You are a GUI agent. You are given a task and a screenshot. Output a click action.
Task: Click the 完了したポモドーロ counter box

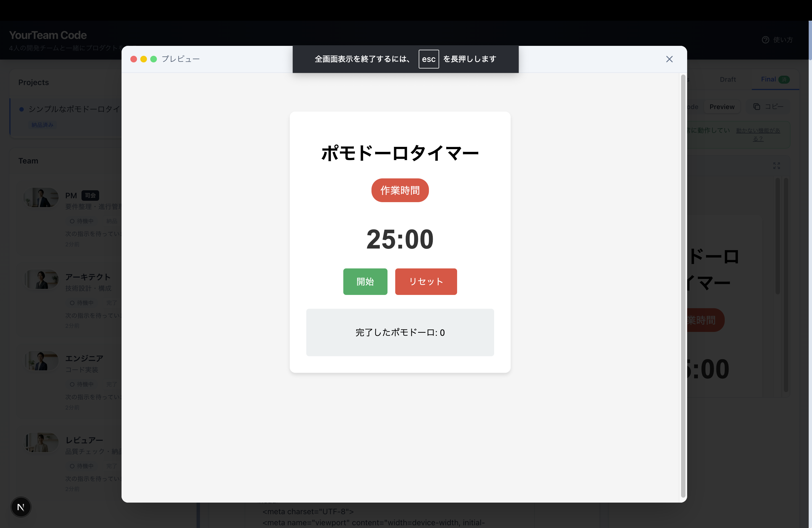pyautogui.click(x=400, y=332)
